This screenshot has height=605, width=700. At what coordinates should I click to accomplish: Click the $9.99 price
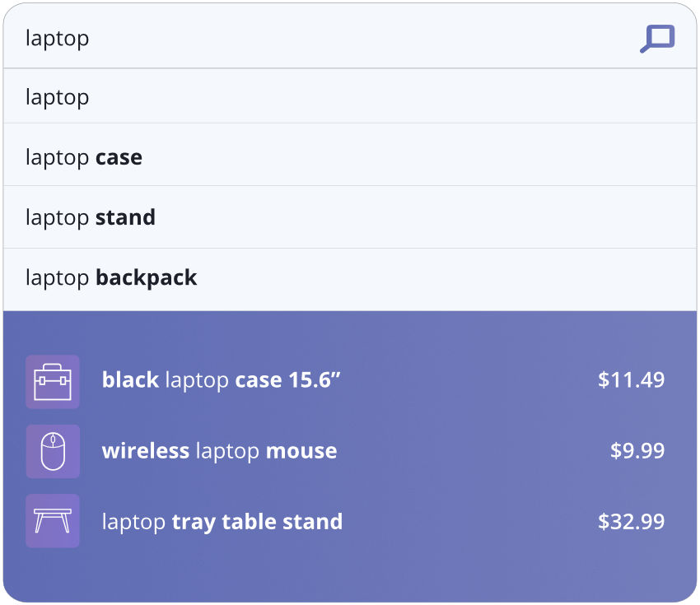pos(637,451)
